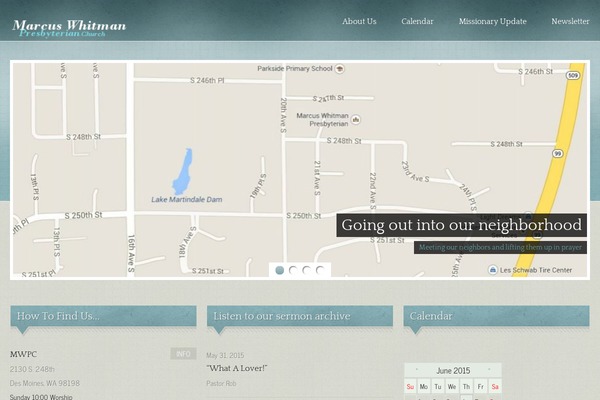This screenshot has width=600, height=400.
Task: Go to the Missionary Update page
Action: 492,22
